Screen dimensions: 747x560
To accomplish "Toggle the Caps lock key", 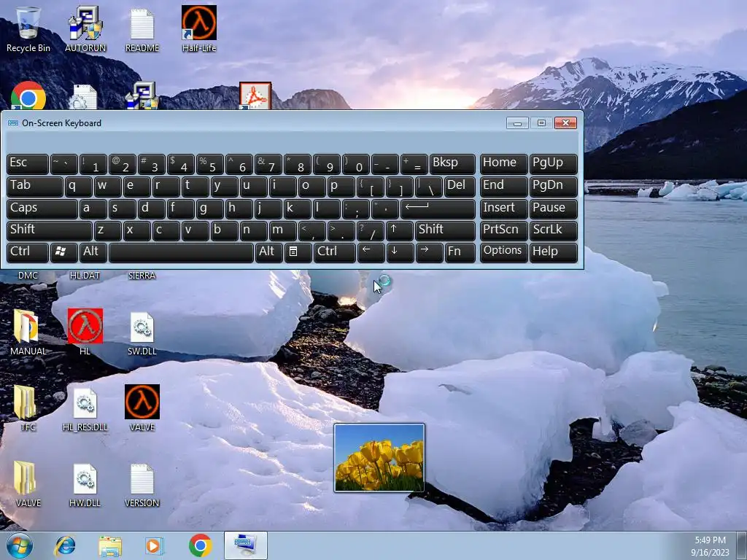I will point(42,209).
